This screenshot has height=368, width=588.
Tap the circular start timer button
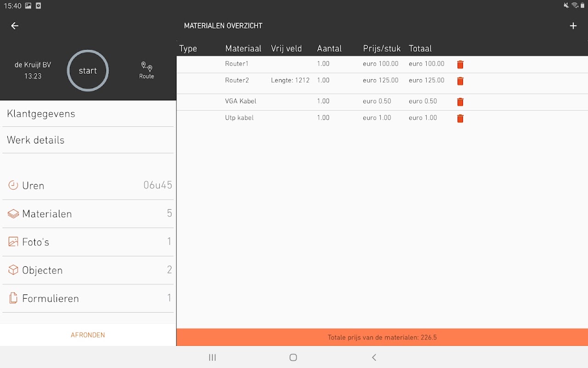(x=88, y=70)
